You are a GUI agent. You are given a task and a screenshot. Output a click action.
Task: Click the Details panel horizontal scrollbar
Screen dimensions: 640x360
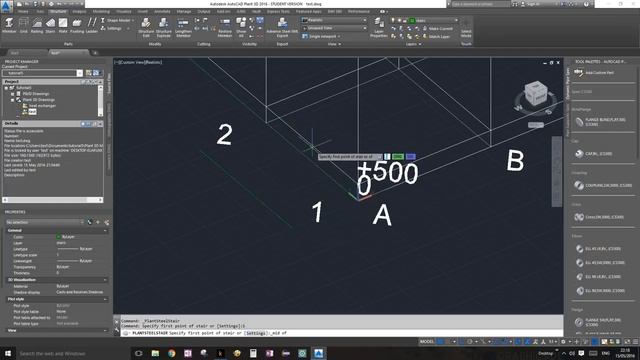[53, 200]
